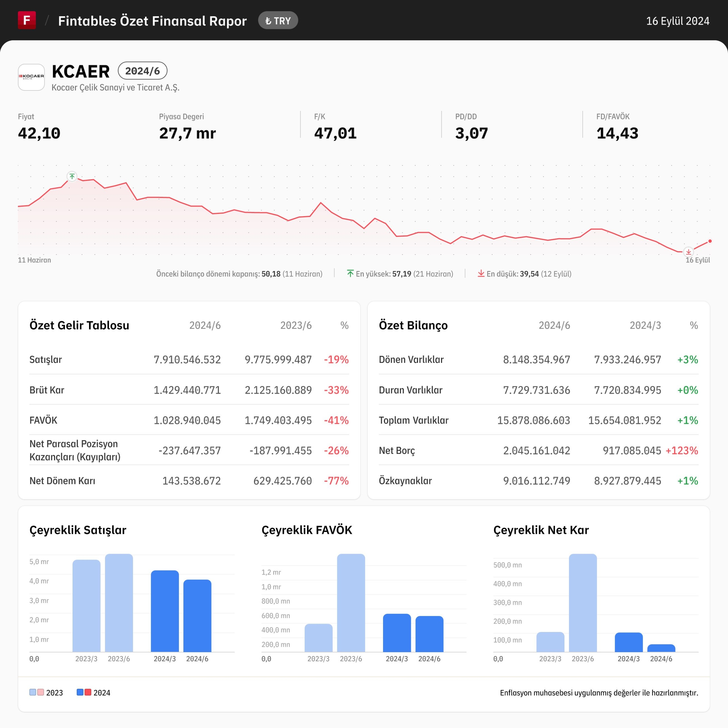Viewport: 728px width, 728px height.
Task: Click the Net Borç change +123%
Action: 682,451
